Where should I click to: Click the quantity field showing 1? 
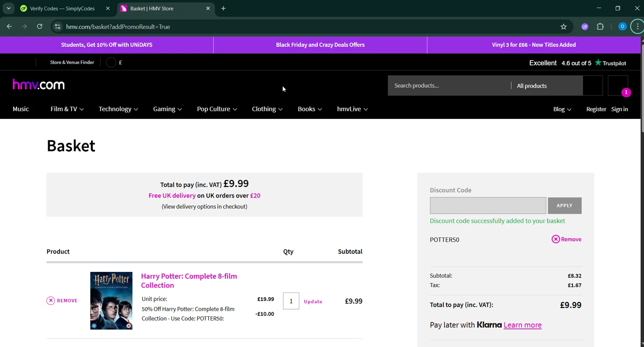click(x=291, y=301)
